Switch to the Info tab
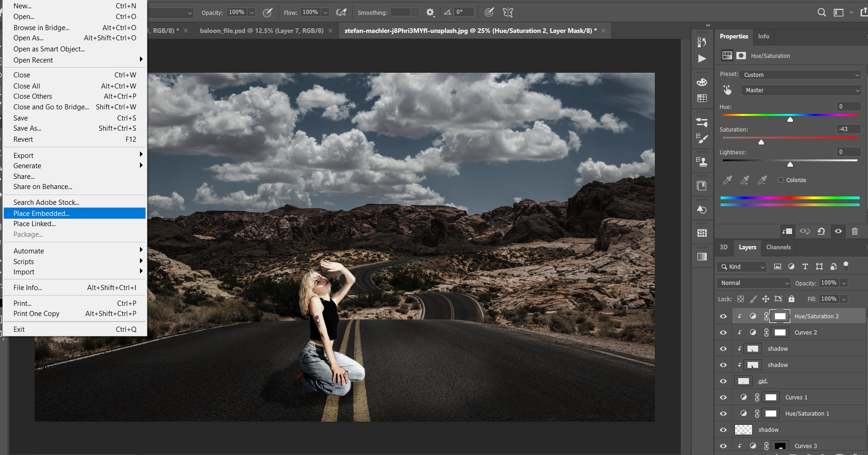Screen dimensions: 868x455 coord(763,36)
